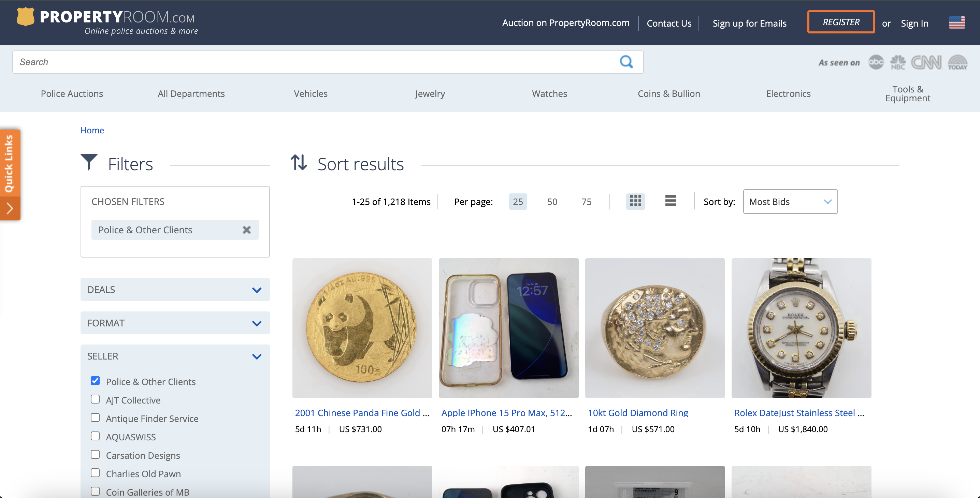Open the Sort by Most Bids dropdown
This screenshot has width=980, height=498.
[x=790, y=202]
